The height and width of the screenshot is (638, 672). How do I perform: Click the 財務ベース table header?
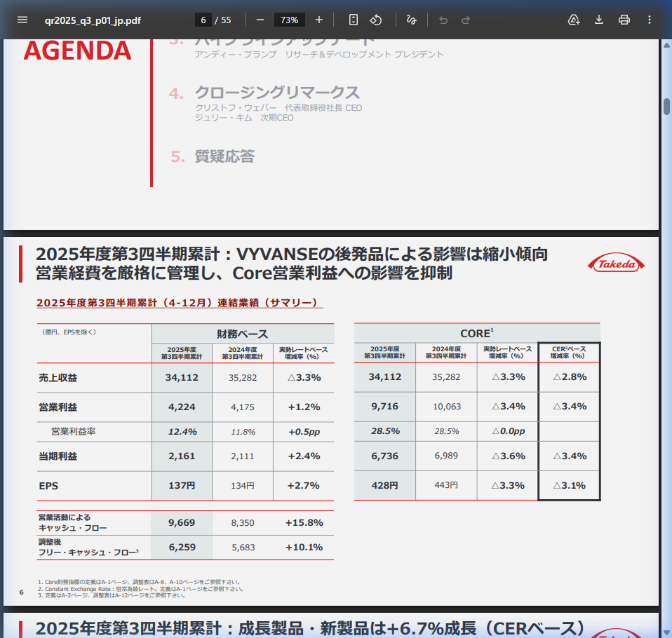pos(242,334)
